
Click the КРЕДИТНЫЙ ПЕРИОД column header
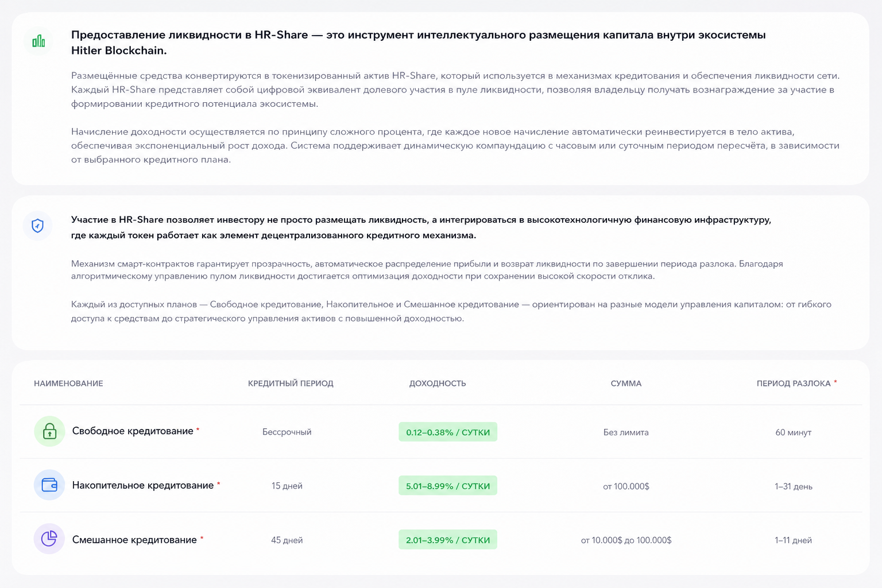click(x=291, y=384)
